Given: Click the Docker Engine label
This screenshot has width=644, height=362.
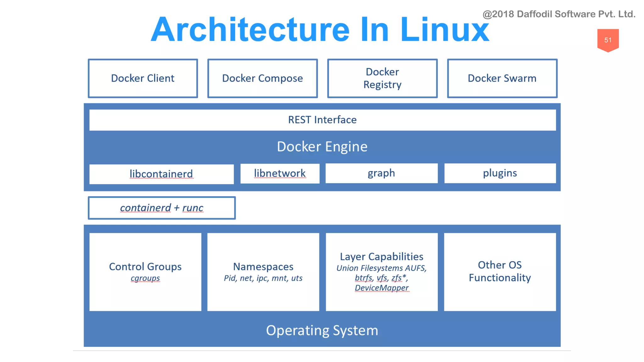Looking at the screenshot, I should click(x=322, y=147).
